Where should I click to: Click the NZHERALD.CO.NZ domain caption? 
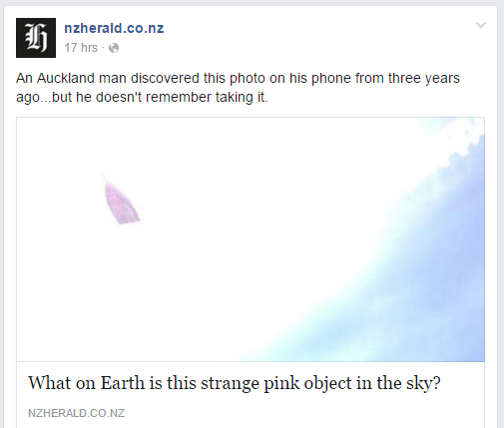pyautogui.click(x=76, y=413)
